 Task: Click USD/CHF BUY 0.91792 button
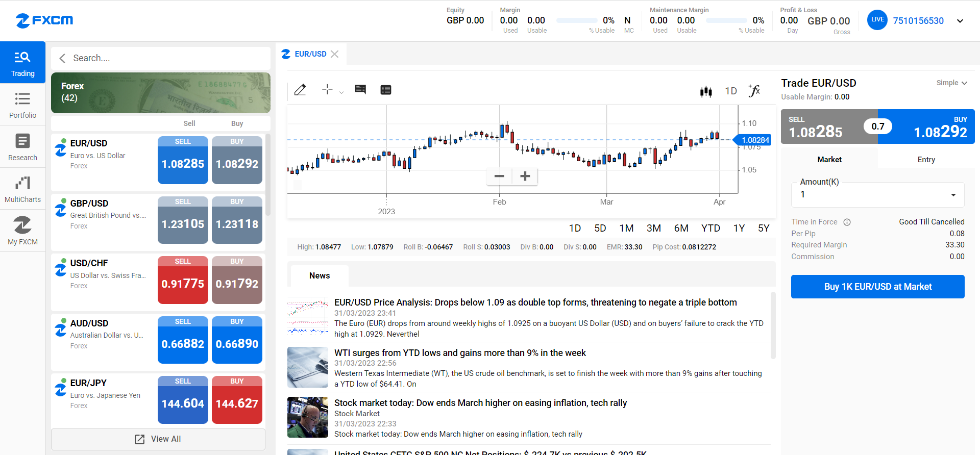pyautogui.click(x=237, y=280)
